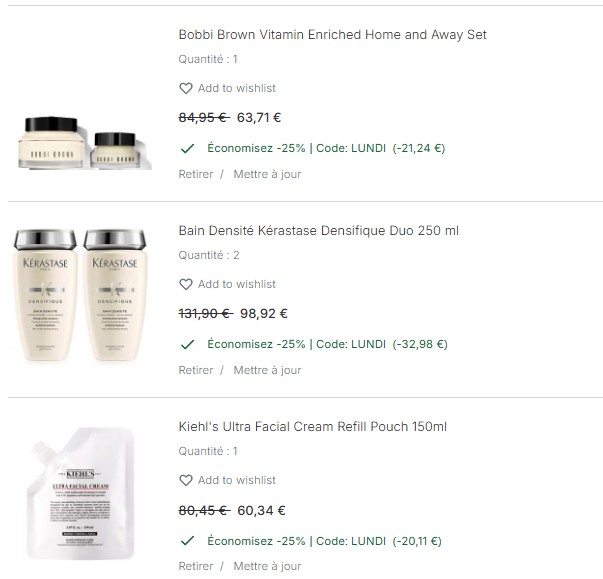Click heart icon for Bobbi Brown set
The height and width of the screenshot is (579, 603).
[x=186, y=88]
